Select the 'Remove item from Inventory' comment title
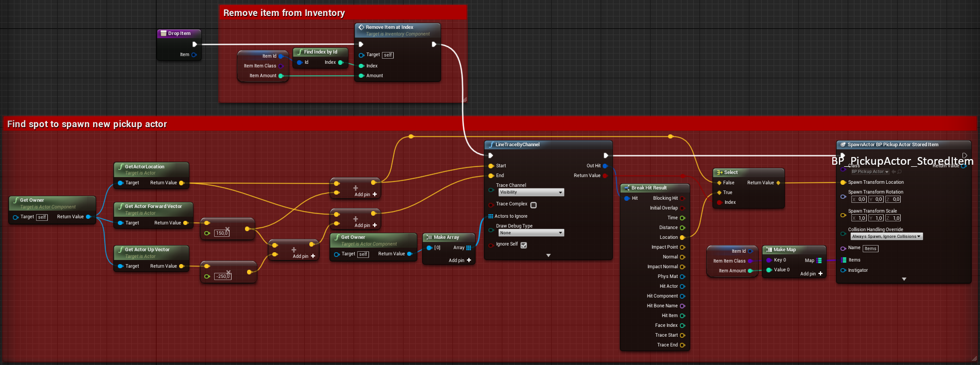Viewport: 980px width, 365px height. click(284, 13)
